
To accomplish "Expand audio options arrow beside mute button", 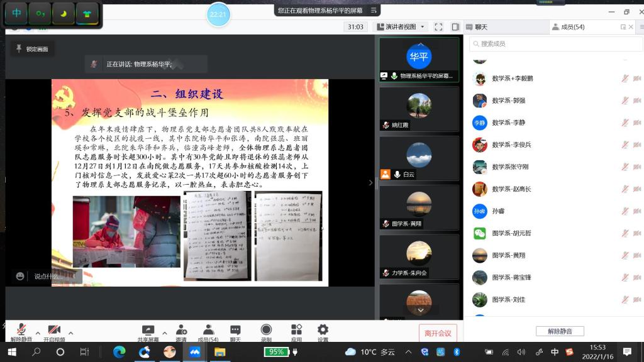I will coord(38,332).
